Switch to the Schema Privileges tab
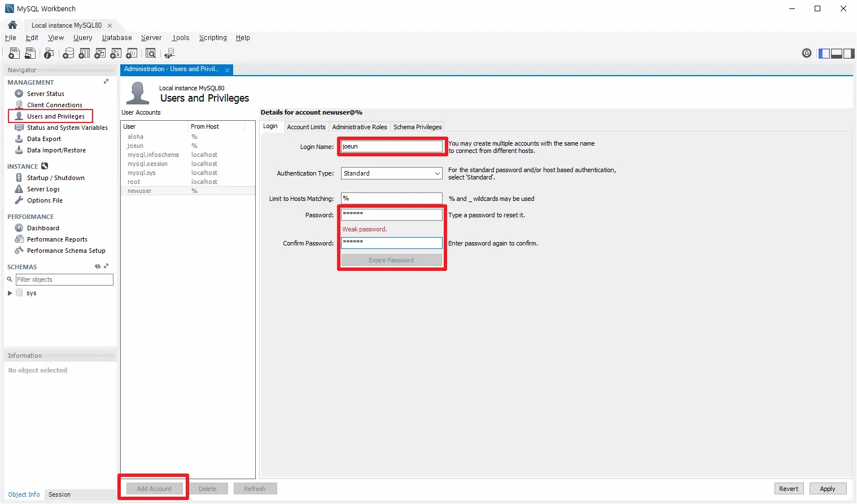Viewport: 857px width, 504px height. (418, 127)
